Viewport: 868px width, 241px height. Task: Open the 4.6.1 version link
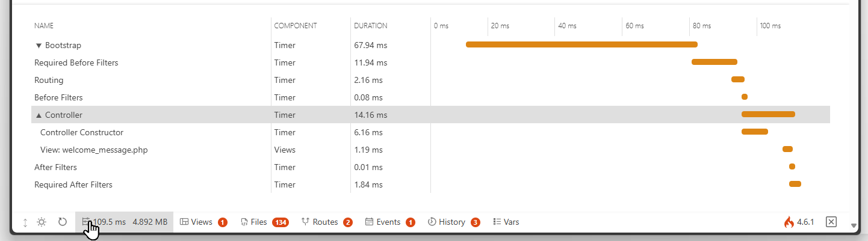tap(805, 222)
